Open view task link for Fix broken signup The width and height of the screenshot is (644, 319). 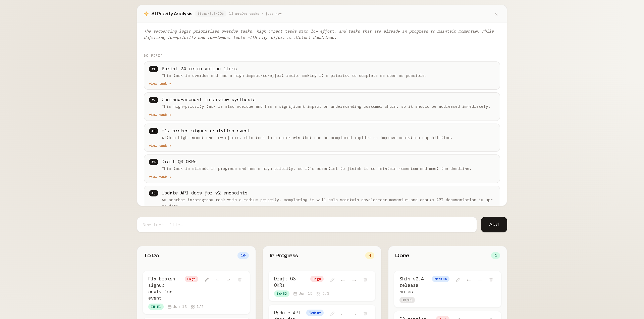coord(160,146)
